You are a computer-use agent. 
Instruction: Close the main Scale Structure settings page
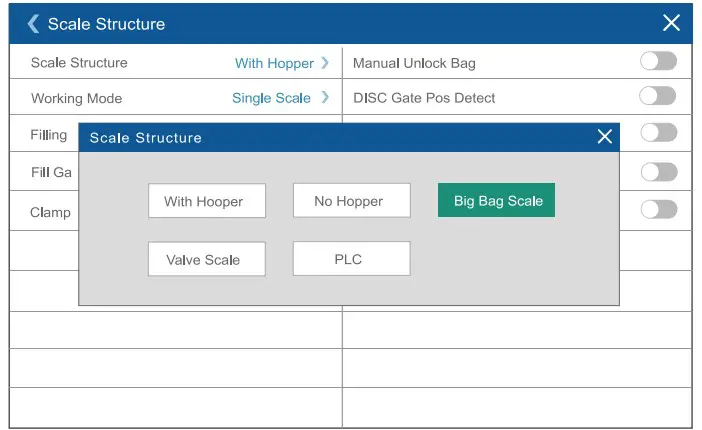click(x=671, y=23)
